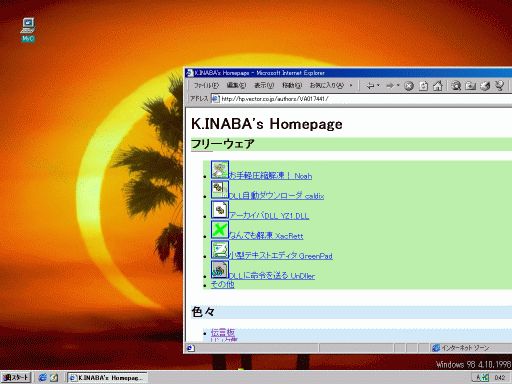Follow the その他 link
The height and width of the screenshot is (384, 512).
click(223, 284)
